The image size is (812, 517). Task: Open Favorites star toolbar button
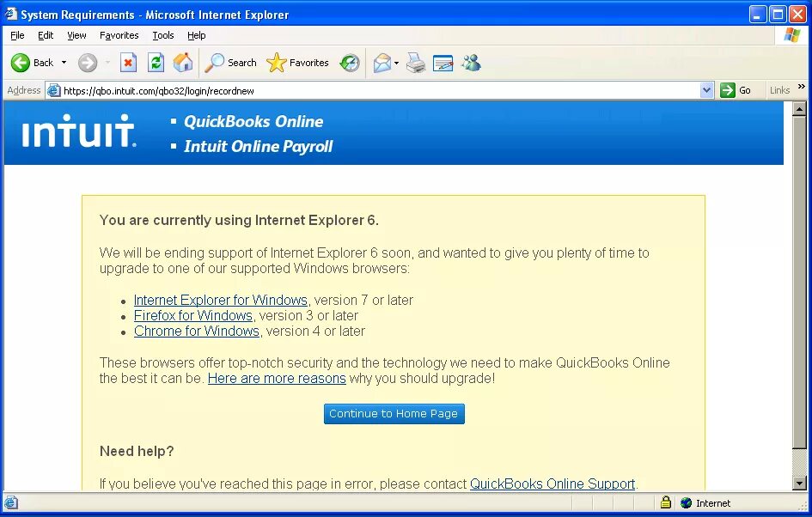(298, 63)
